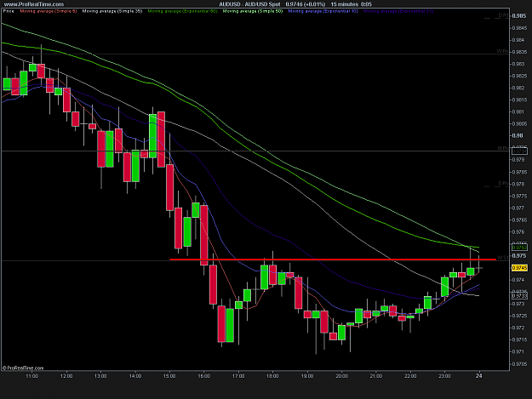Select the Moving average (Exponential 21) legend
This screenshot has width=532, height=399.
pyautogui.click(x=398, y=11)
